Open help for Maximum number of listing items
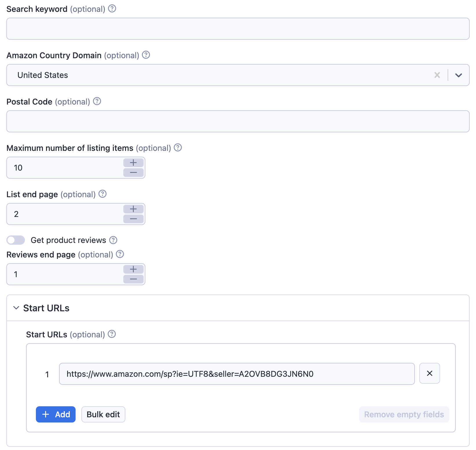 [x=178, y=148]
